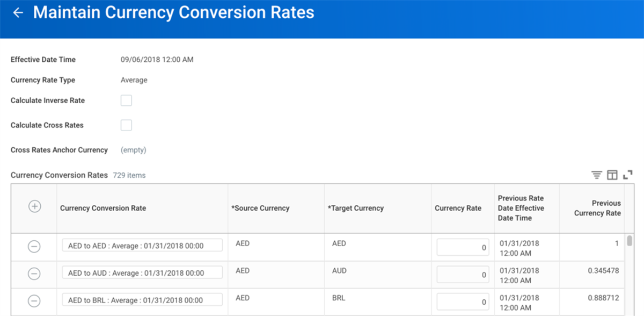Go back using the header arrow
644x316 pixels.
[x=18, y=13]
